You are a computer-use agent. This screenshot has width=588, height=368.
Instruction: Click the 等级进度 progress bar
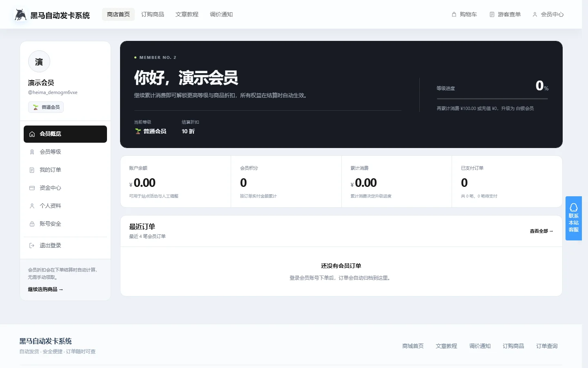[x=492, y=99]
